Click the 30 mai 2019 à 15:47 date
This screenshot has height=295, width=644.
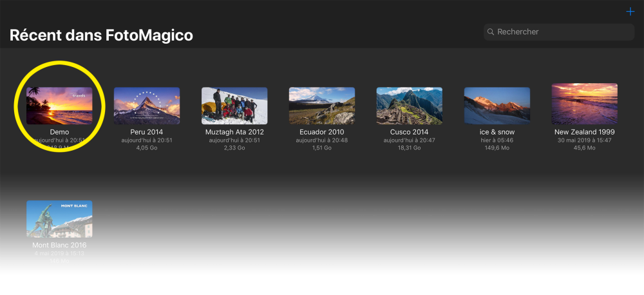pos(585,140)
